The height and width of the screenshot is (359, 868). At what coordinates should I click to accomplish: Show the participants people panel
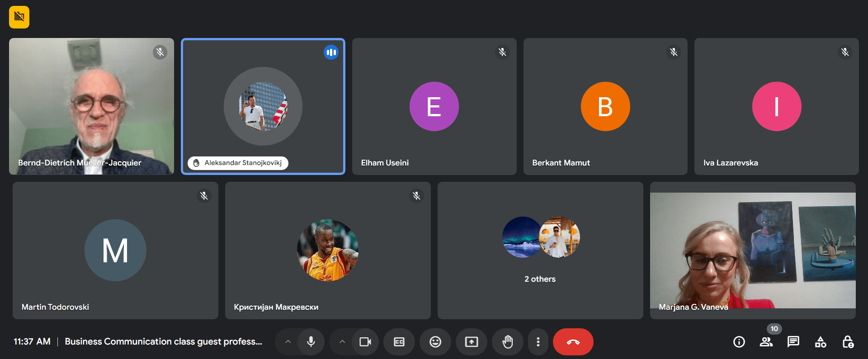(x=766, y=342)
